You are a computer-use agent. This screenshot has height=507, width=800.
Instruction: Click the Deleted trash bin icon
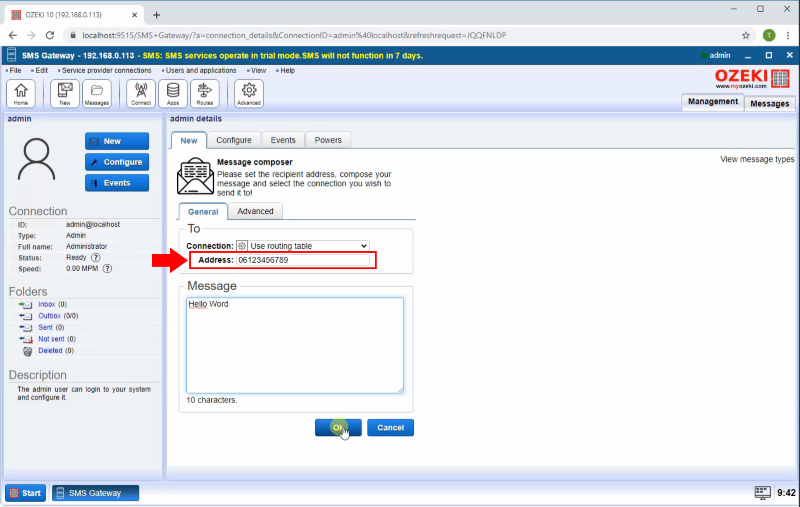(28, 351)
